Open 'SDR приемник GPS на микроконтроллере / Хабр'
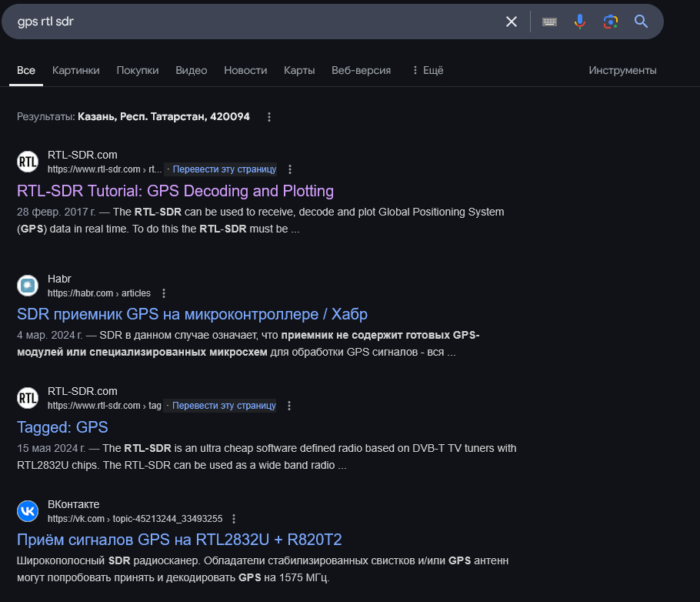The height and width of the screenshot is (602, 700). [x=192, y=314]
